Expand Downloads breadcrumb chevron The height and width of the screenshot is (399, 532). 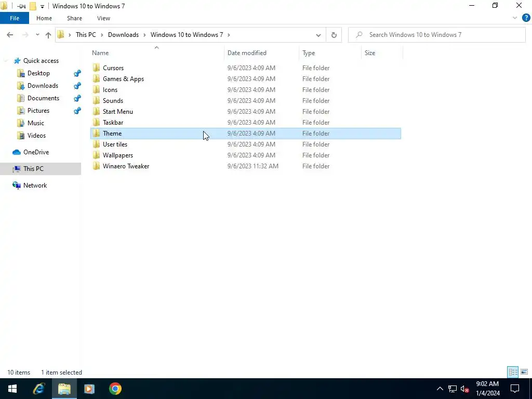pyautogui.click(x=144, y=35)
